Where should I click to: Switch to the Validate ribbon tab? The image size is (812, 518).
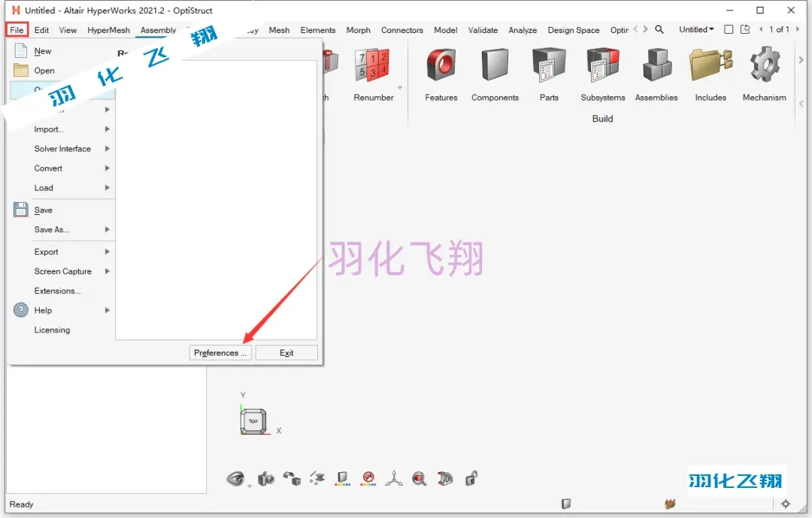483,30
